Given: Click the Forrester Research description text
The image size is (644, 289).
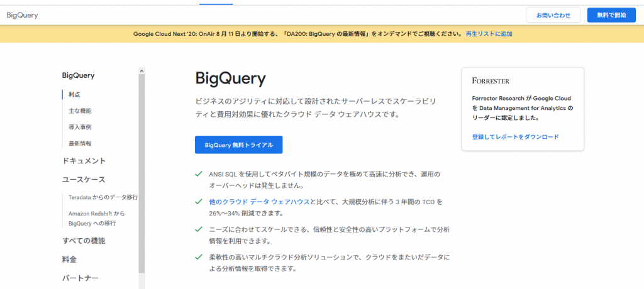Looking at the screenshot, I should click(523, 108).
